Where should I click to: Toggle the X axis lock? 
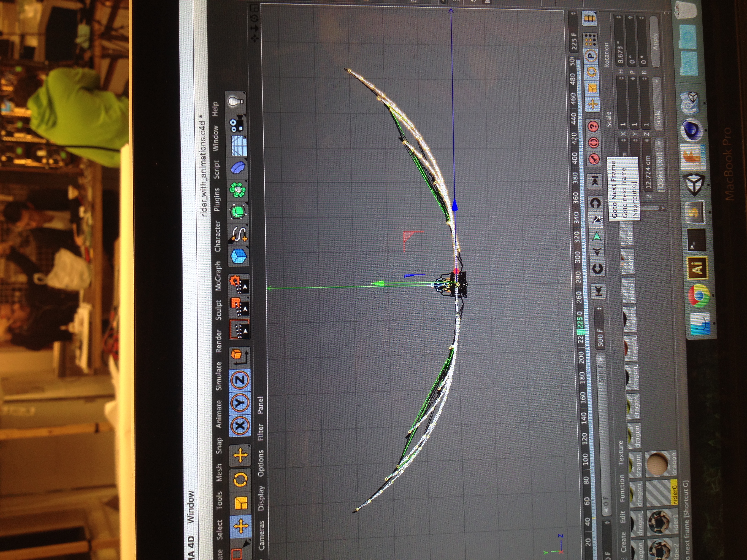pyautogui.click(x=240, y=426)
